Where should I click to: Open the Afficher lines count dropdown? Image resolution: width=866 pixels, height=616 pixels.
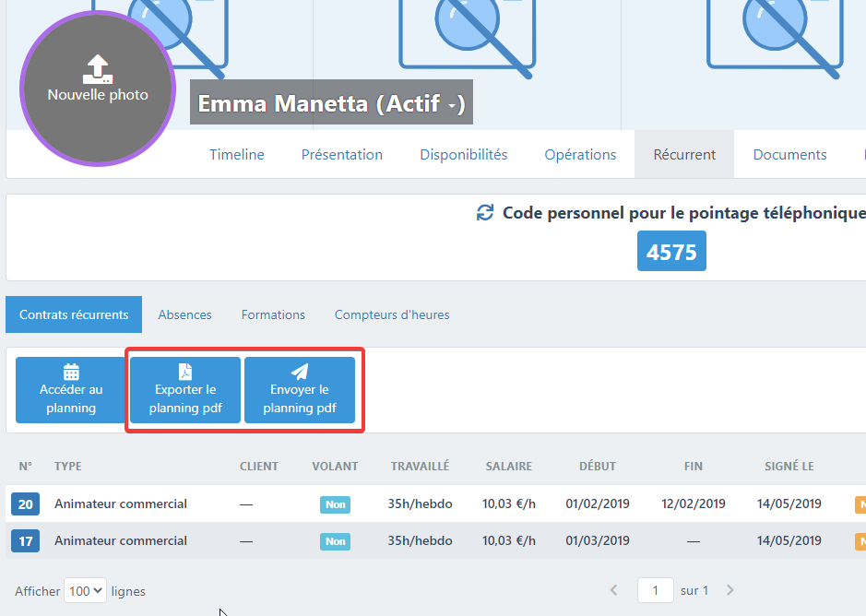[85, 591]
